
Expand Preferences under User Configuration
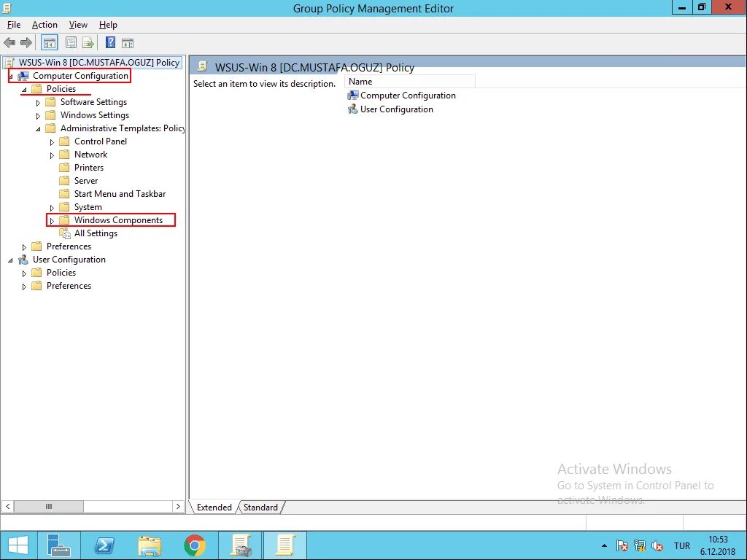pos(24,287)
